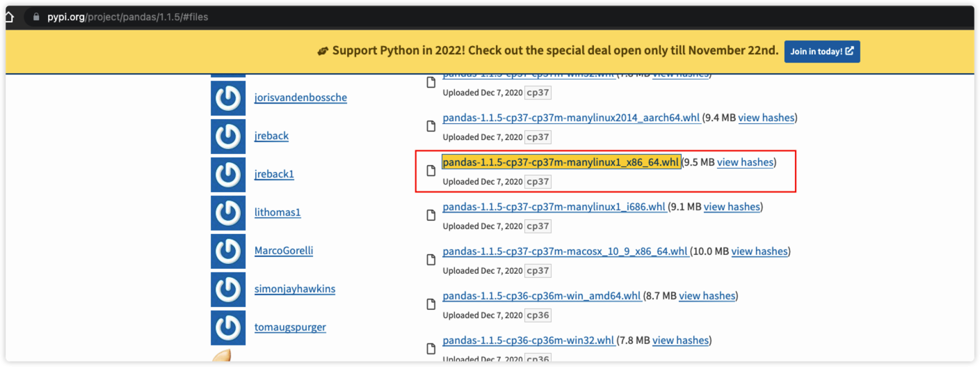Screen dimensions: 980x367
Task: Click file icon beside manylinux1_x86_64 wheel
Action: click(431, 171)
